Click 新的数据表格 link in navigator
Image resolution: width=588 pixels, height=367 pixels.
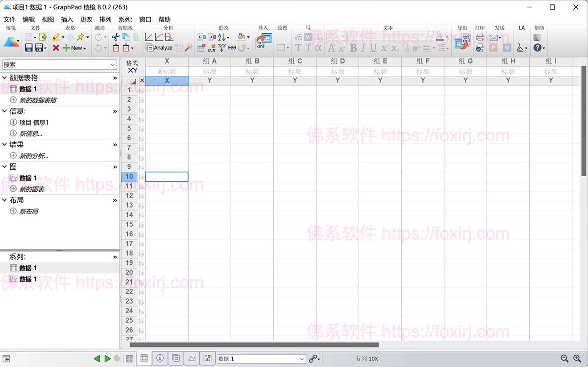[38, 100]
